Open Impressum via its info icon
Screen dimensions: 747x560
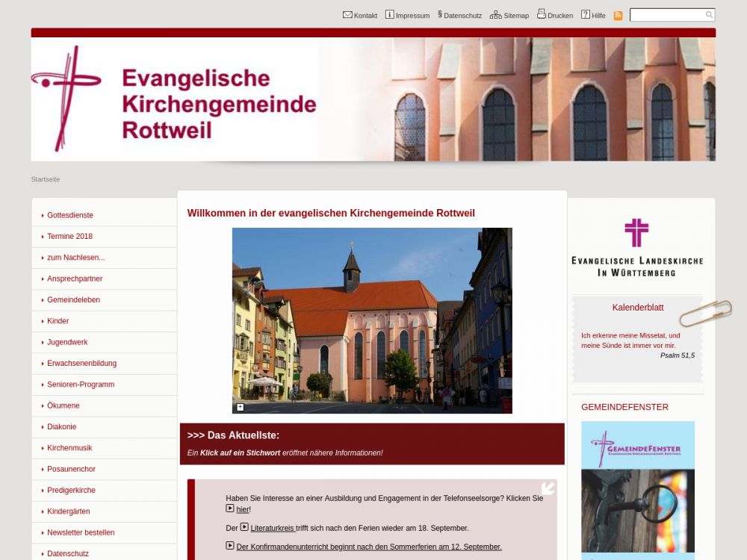(389, 15)
